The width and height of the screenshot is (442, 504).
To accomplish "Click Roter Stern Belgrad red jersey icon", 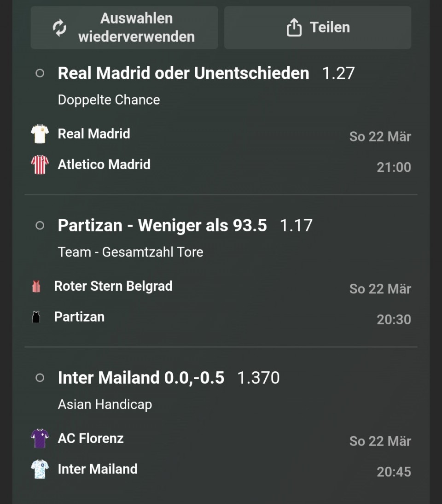I will (x=36, y=287).
